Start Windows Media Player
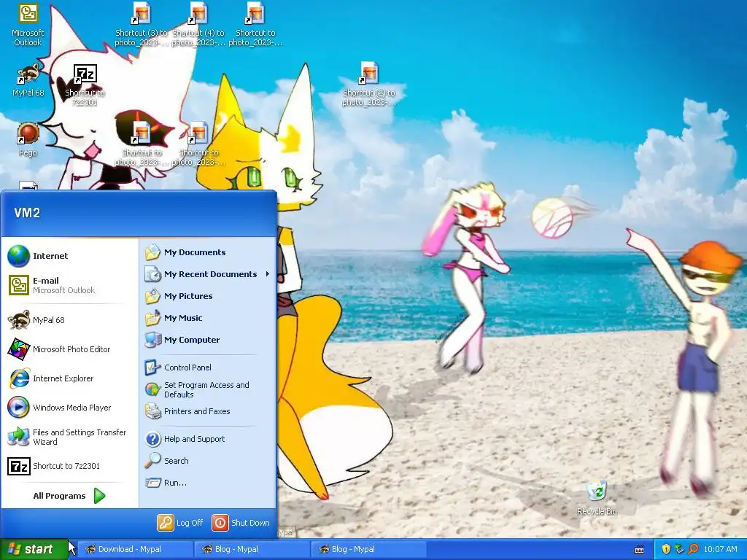The height and width of the screenshot is (560, 747). click(69, 408)
